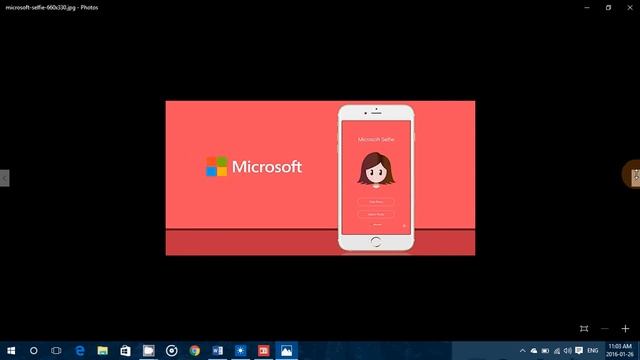Open the volume control
640x360 pixels.
568,351
